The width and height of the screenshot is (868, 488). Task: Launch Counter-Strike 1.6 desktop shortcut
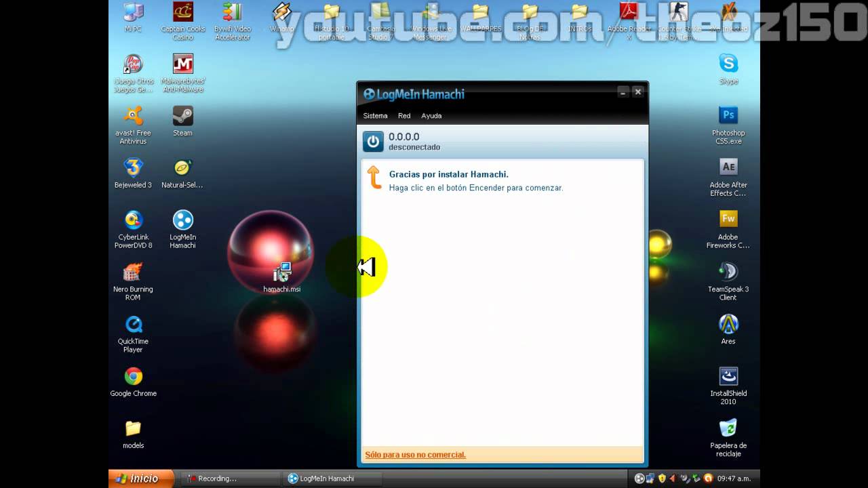tap(679, 22)
